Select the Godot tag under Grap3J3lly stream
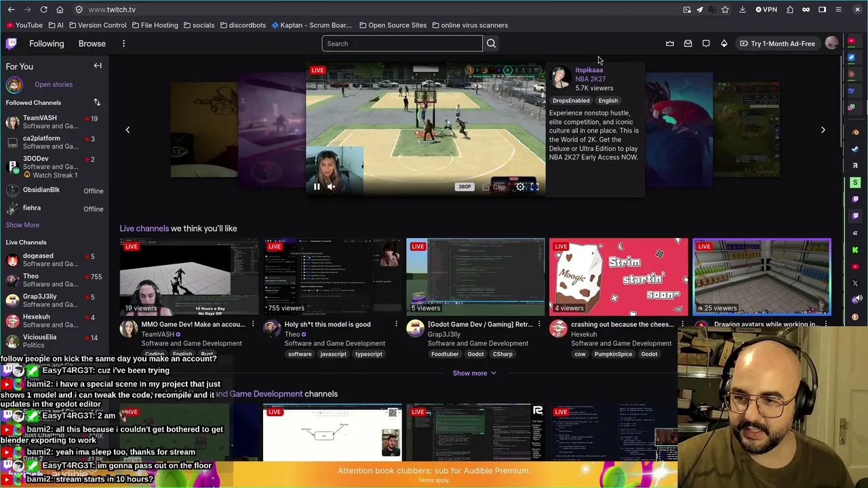Image resolution: width=868 pixels, height=488 pixels. pos(475,354)
